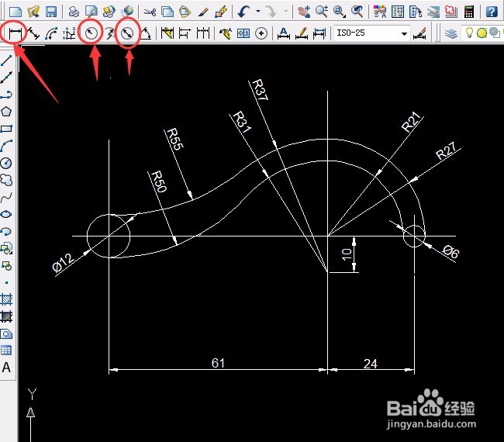The height and width of the screenshot is (442, 504).
Task: Plot the drawing with the printer icon
Action: tap(74, 12)
